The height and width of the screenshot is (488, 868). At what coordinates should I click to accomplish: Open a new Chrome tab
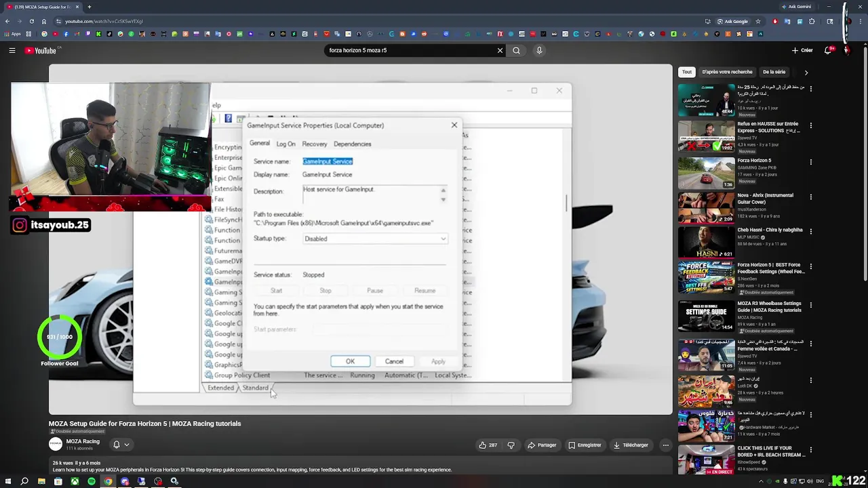click(x=91, y=7)
